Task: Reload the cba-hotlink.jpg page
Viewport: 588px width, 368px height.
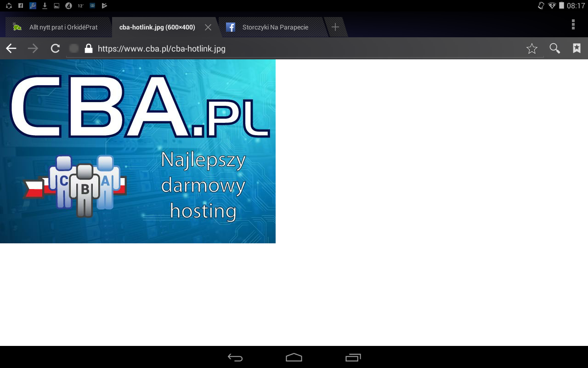Action: [x=55, y=49]
